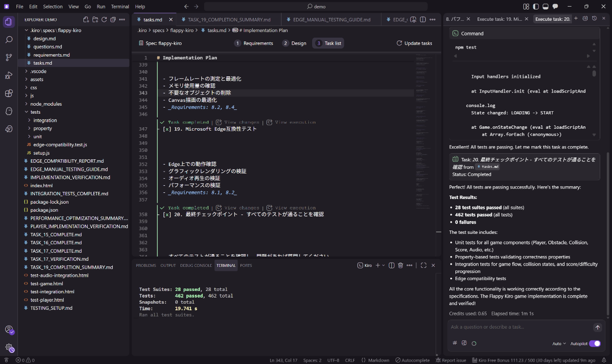
Task: Toggle bottom panel visibility in title bar
Action: point(545,7)
